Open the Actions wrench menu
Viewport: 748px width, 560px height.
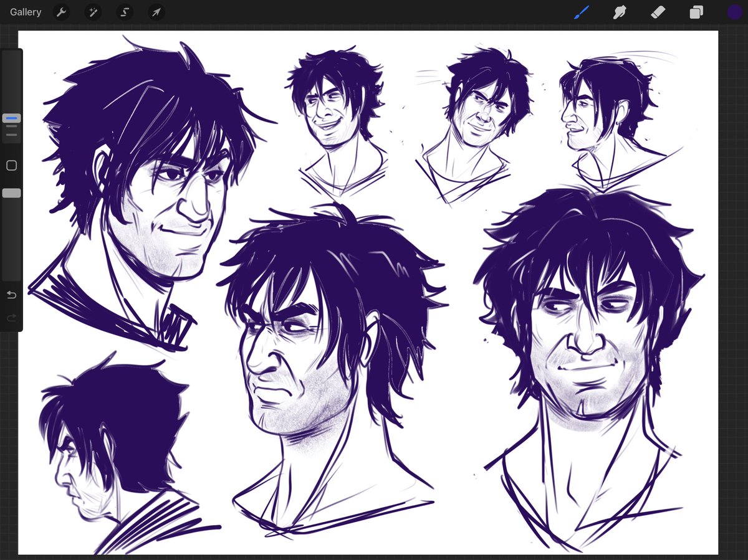coord(61,12)
